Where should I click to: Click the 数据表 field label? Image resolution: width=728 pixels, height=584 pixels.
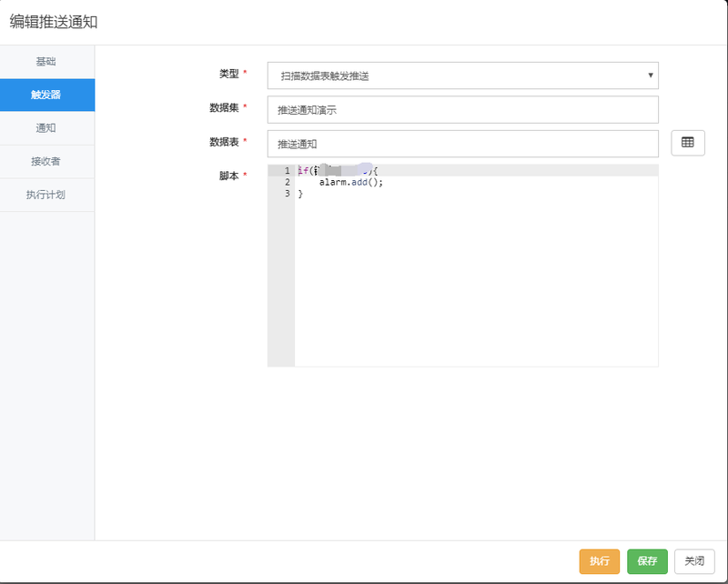click(224, 142)
